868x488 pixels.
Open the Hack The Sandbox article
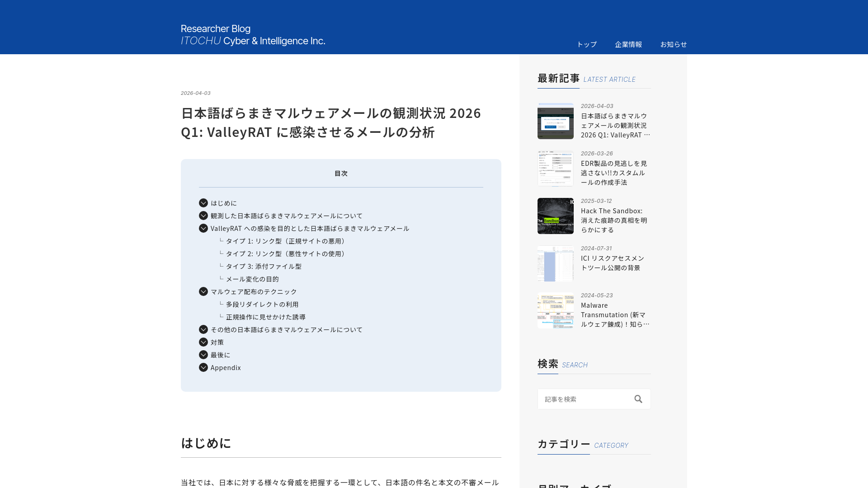tap(613, 220)
